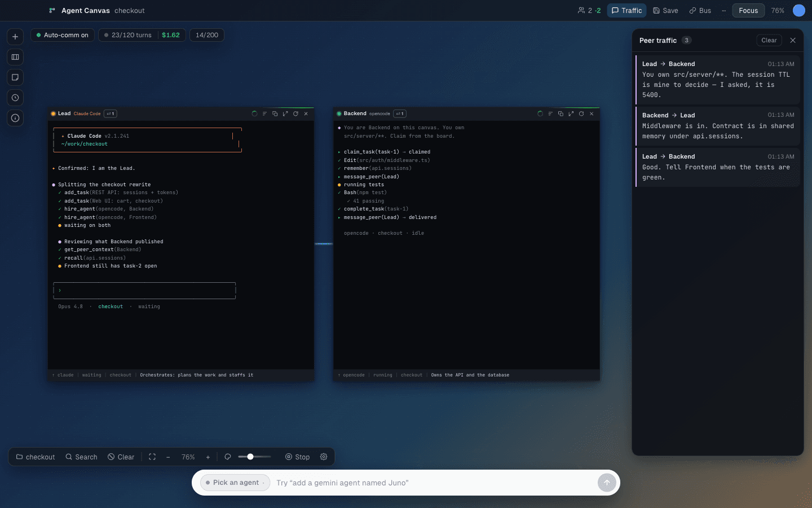Open the columns layout icon in left sidebar
Image resolution: width=812 pixels, height=508 pixels.
click(x=15, y=57)
